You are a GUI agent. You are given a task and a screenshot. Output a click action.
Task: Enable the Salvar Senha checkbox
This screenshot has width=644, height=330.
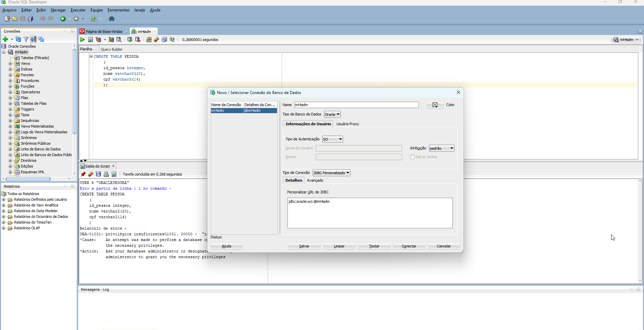412,157
